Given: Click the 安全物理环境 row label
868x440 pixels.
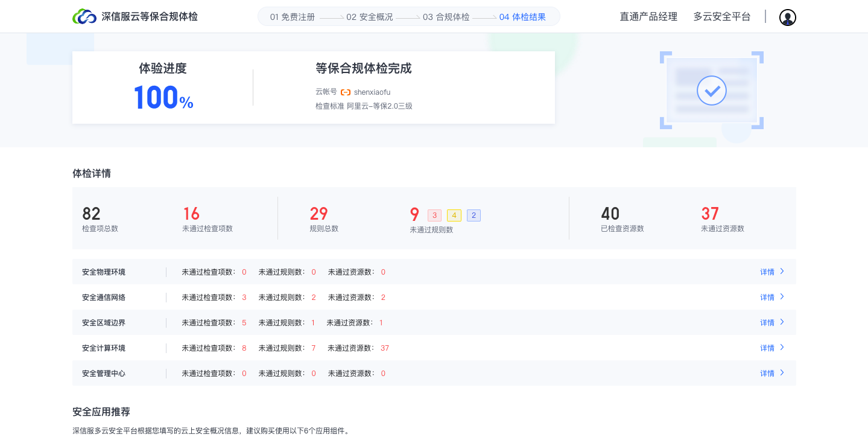Looking at the screenshot, I should click(104, 272).
